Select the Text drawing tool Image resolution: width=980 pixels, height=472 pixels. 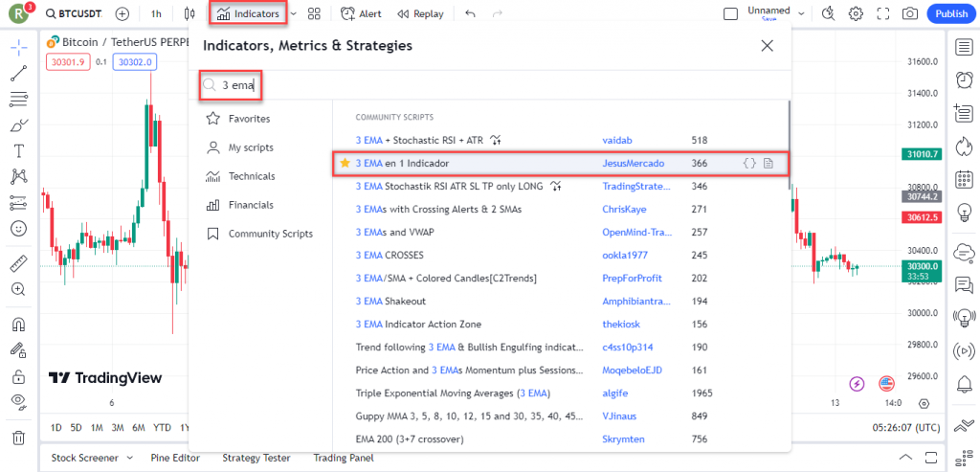(18, 151)
